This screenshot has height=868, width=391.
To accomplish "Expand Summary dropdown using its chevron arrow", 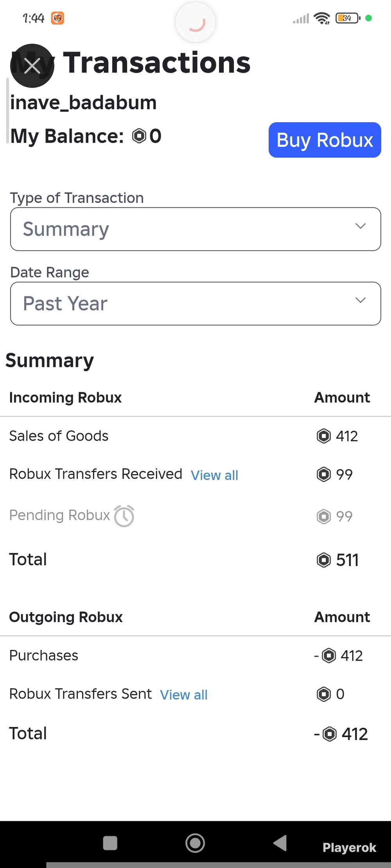I will [360, 226].
